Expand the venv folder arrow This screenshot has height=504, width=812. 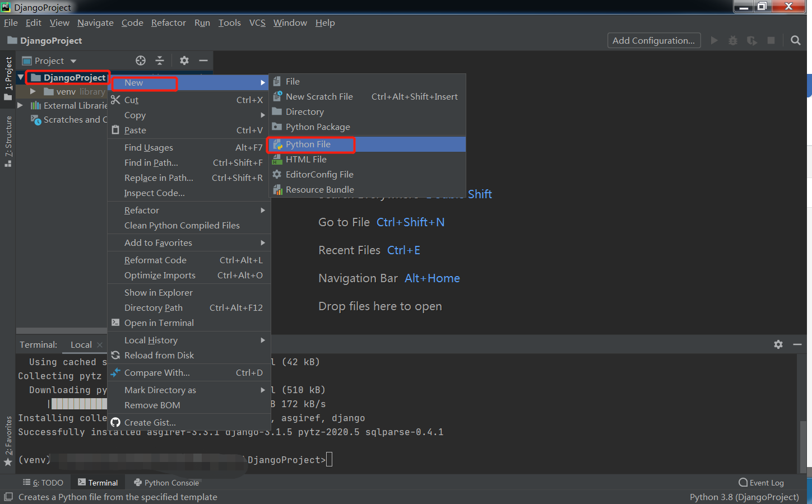coord(33,91)
